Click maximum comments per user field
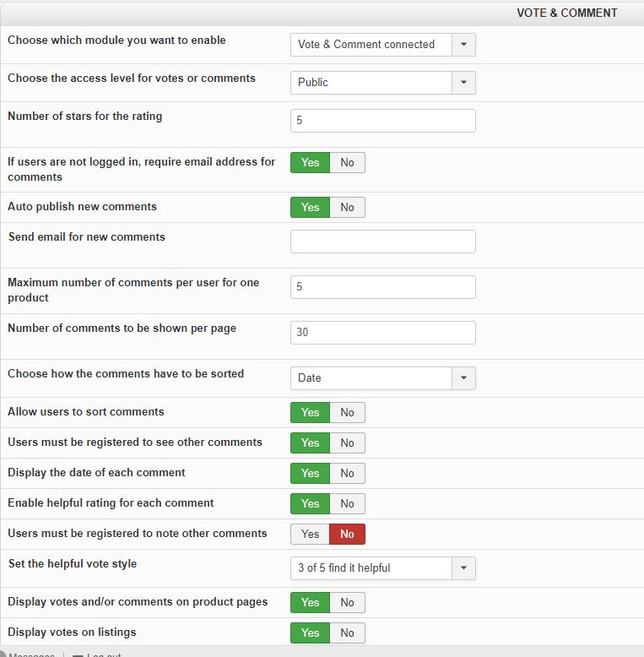 click(x=382, y=287)
